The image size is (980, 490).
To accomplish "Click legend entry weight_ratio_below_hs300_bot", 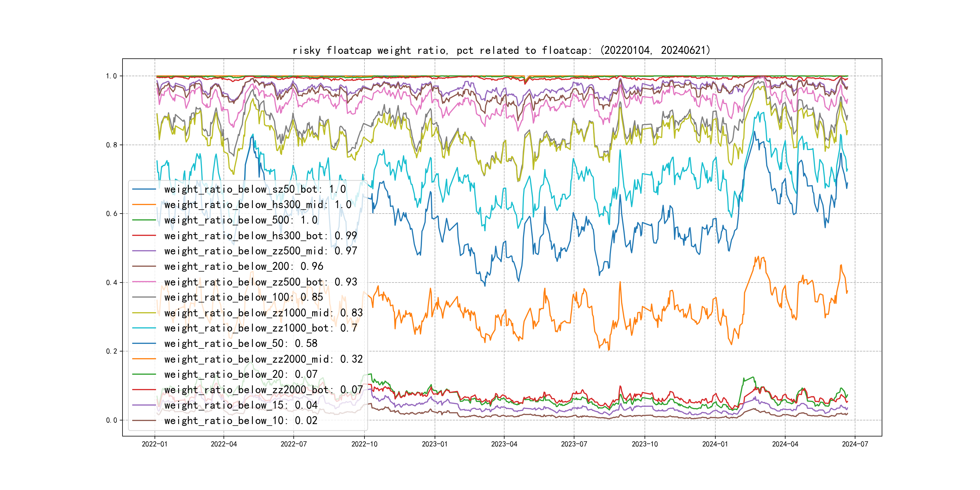I will (260, 236).
